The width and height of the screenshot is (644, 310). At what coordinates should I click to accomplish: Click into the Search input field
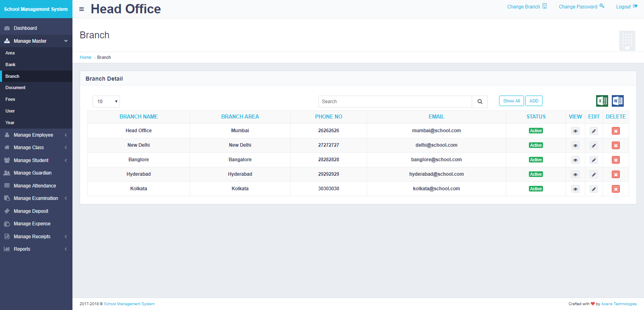(x=395, y=102)
